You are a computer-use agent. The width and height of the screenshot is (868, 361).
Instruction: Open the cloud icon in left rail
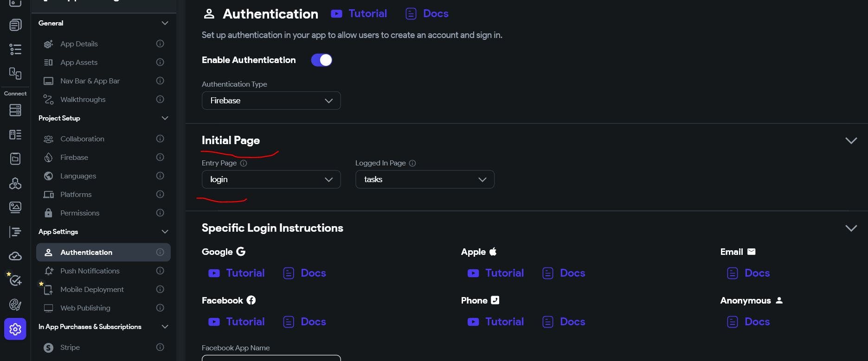tap(15, 256)
